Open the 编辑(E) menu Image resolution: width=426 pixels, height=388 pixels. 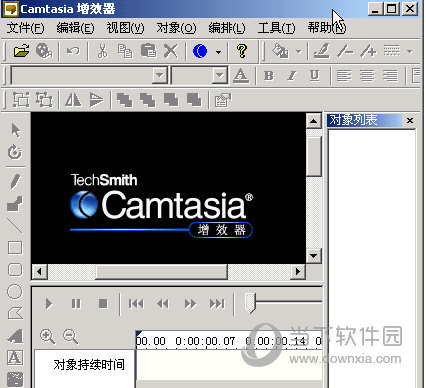75,28
